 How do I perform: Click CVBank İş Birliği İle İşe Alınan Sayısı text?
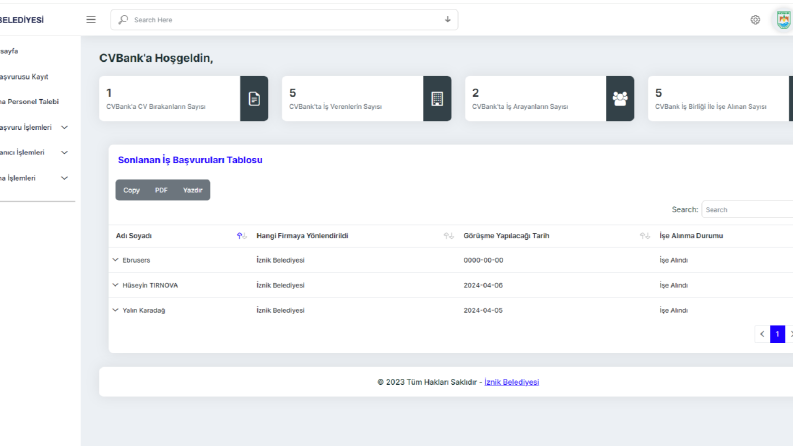pyautogui.click(x=711, y=107)
